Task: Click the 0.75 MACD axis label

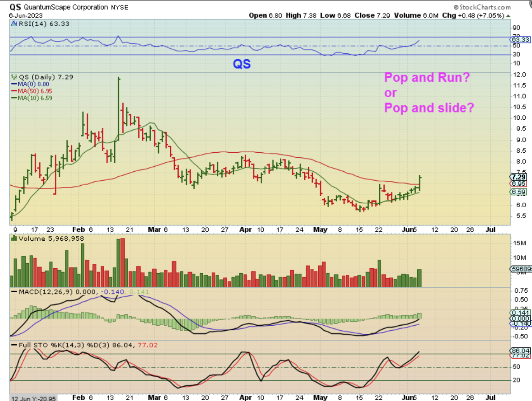Action: click(x=521, y=291)
